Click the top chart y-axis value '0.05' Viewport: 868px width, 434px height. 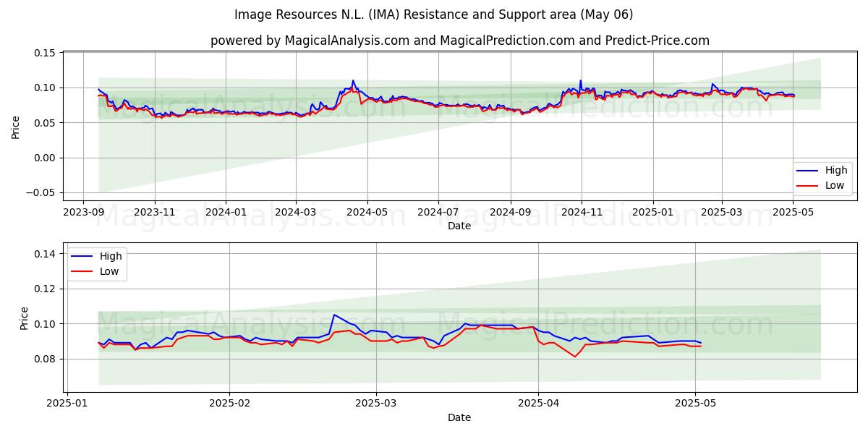point(45,123)
